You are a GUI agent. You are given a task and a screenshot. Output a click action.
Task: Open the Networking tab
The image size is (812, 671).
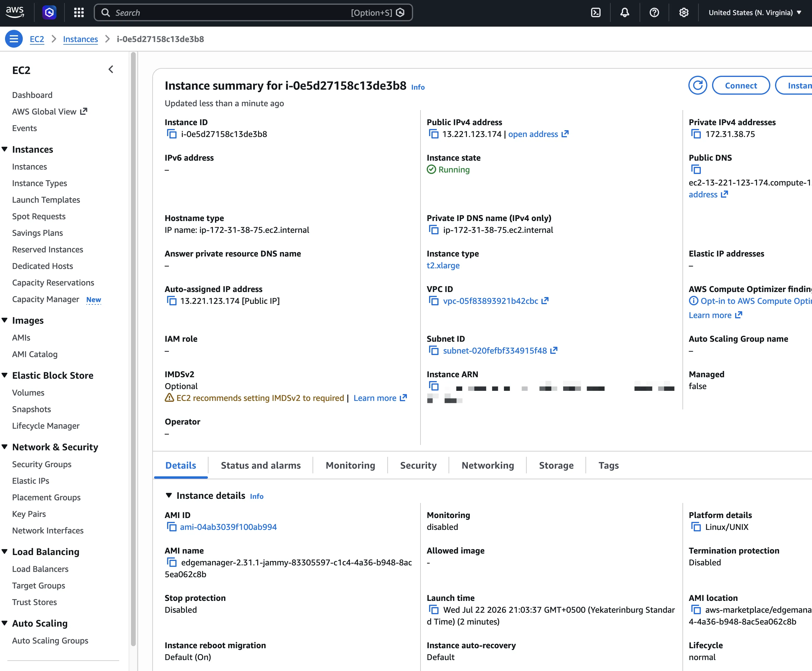tap(488, 465)
